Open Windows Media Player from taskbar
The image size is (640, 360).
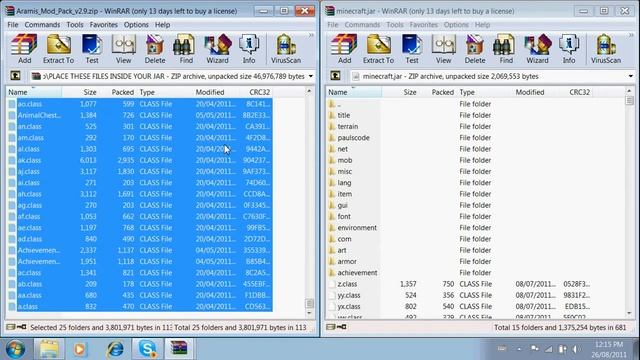click(x=80, y=349)
